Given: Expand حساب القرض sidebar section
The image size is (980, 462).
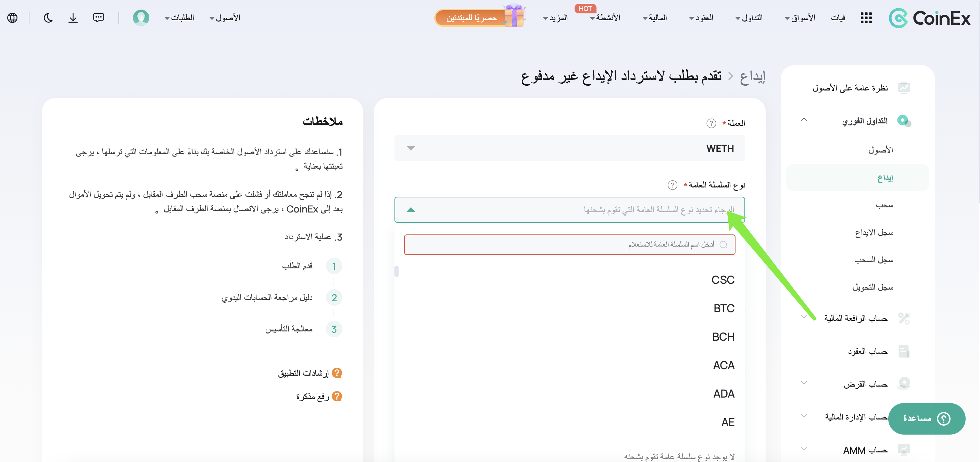Looking at the screenshot, I should (x=803, y=383).
